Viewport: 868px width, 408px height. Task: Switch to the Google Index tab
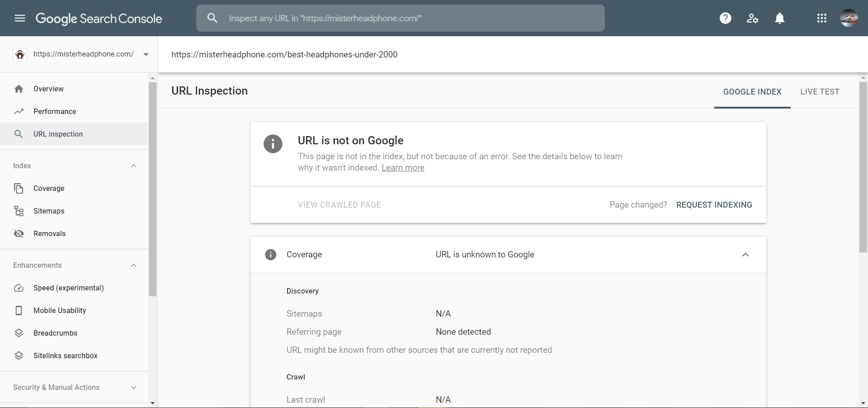pyautogui.click(x=752, y=92)
